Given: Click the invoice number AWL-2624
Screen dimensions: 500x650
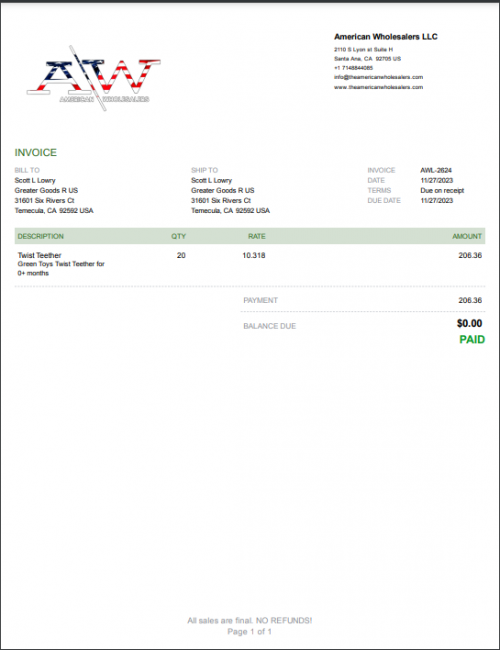Looking at the screenshot, I should pyautogui.click(x=436, y=170).
